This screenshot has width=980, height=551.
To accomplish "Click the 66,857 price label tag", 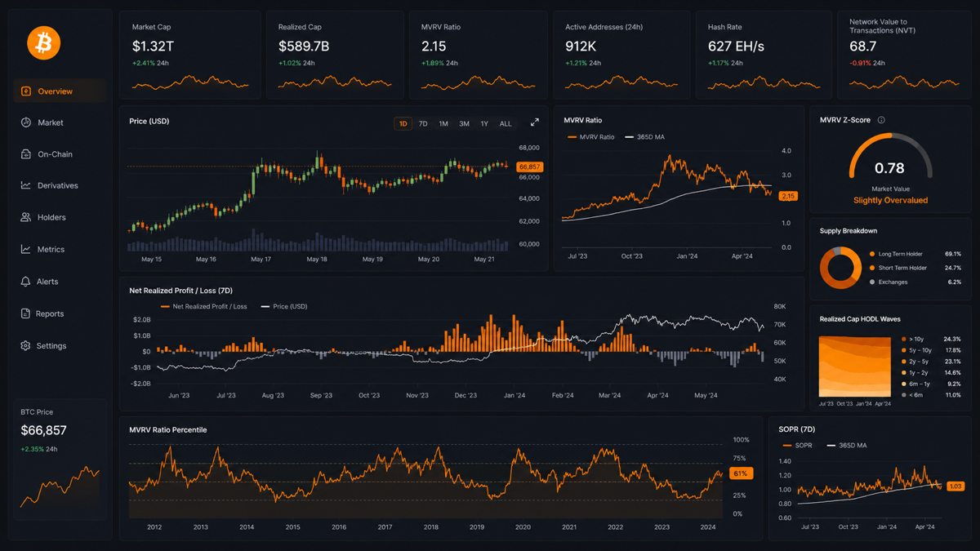I will click(530, 167).
